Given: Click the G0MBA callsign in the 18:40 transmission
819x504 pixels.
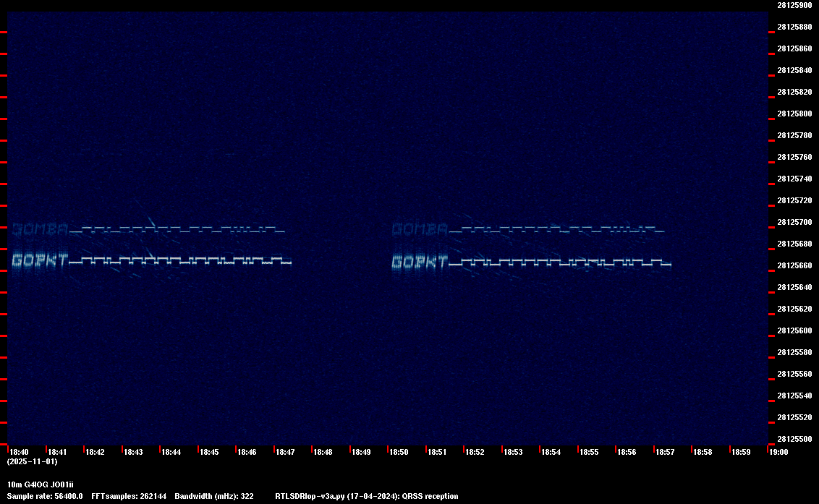Looking at the screenshot, I should tap(41, 230).
